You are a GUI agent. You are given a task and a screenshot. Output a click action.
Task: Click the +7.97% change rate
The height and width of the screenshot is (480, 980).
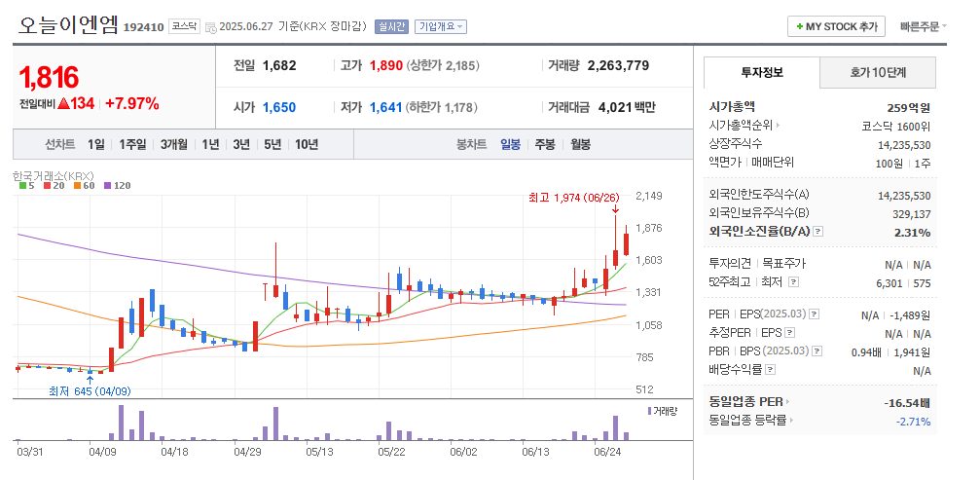[132, 104]
